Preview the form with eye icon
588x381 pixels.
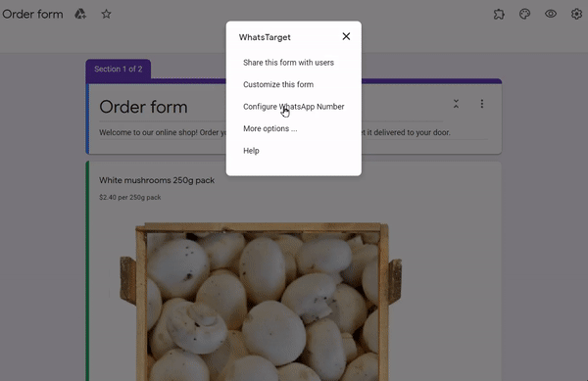click(x=551, y=15)
